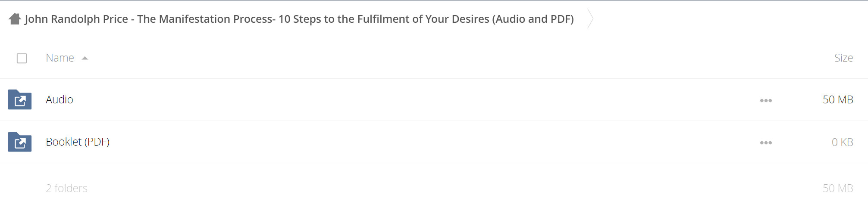
Task: Click the John Randolph Price breadcrumb title
Action: [x=299, y=19]
